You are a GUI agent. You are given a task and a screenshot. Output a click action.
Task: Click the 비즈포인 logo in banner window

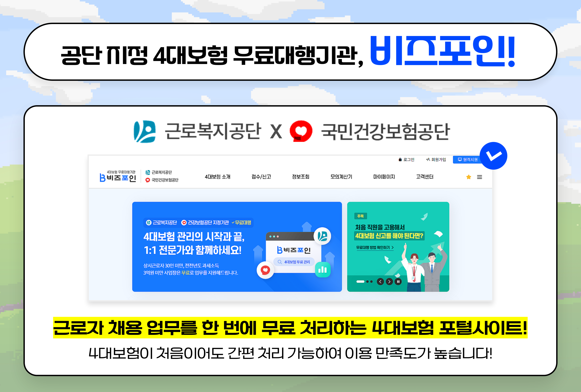tap(294, 250)
